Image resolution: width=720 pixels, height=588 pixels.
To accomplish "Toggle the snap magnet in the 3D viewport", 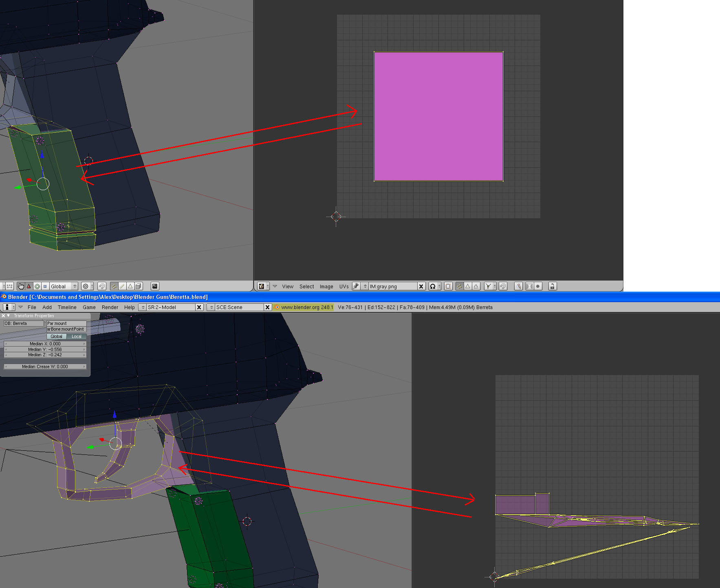I will (x=102, y=286).
